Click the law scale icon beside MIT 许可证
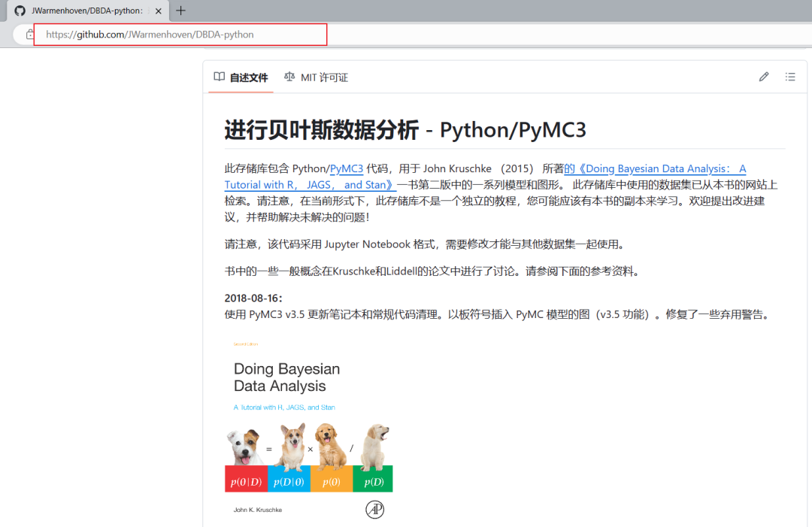Viewport: 812px width, 527px height. click(289, 77)
